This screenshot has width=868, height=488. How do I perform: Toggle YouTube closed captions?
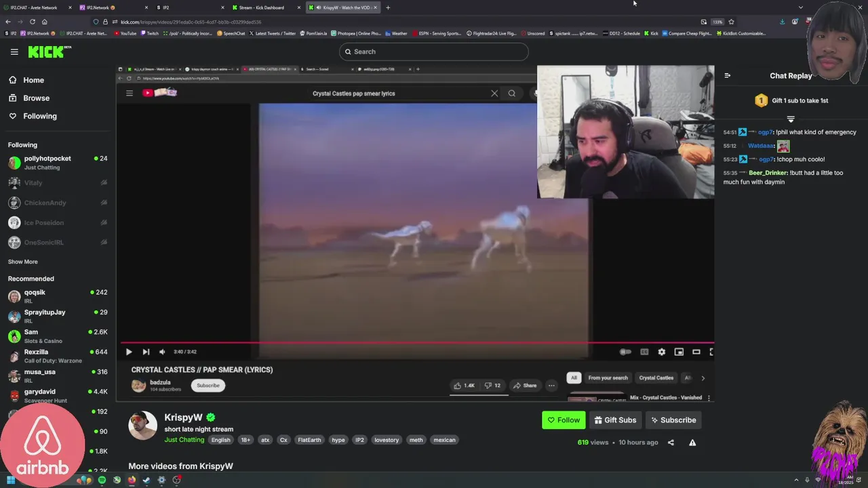pyautogui.click(x=644, y=352)
